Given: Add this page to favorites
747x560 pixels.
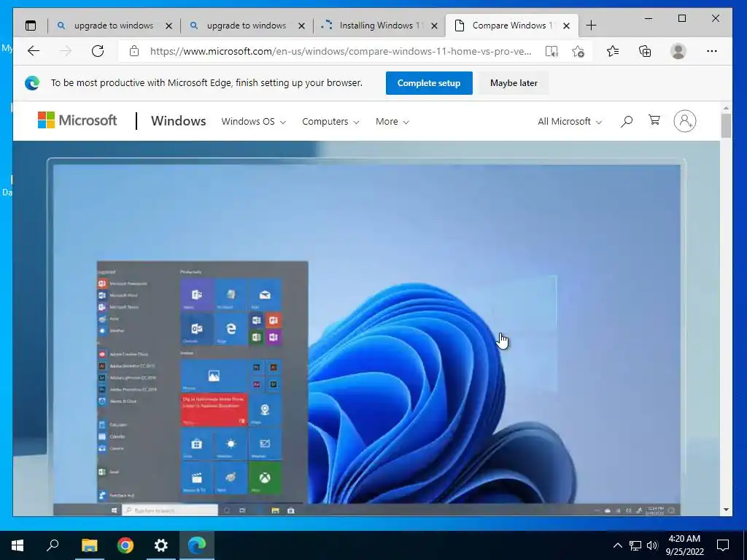Looking at the screenshot, I should click(578, 51).
